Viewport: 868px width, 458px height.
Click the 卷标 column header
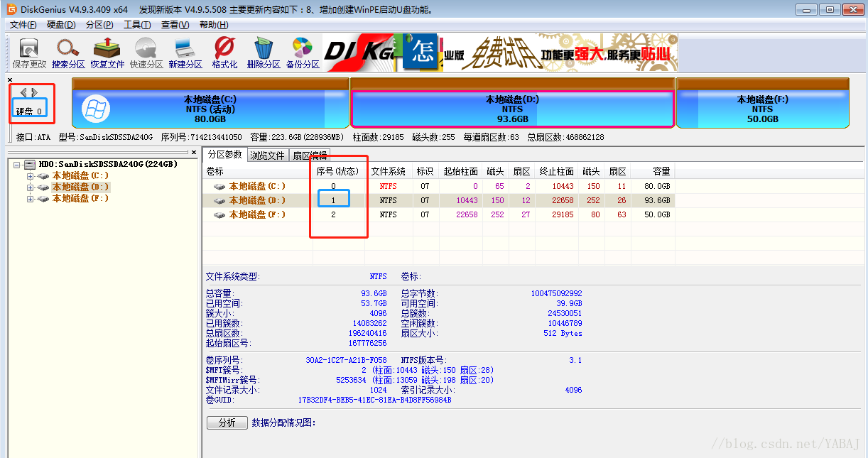point(258,171)
